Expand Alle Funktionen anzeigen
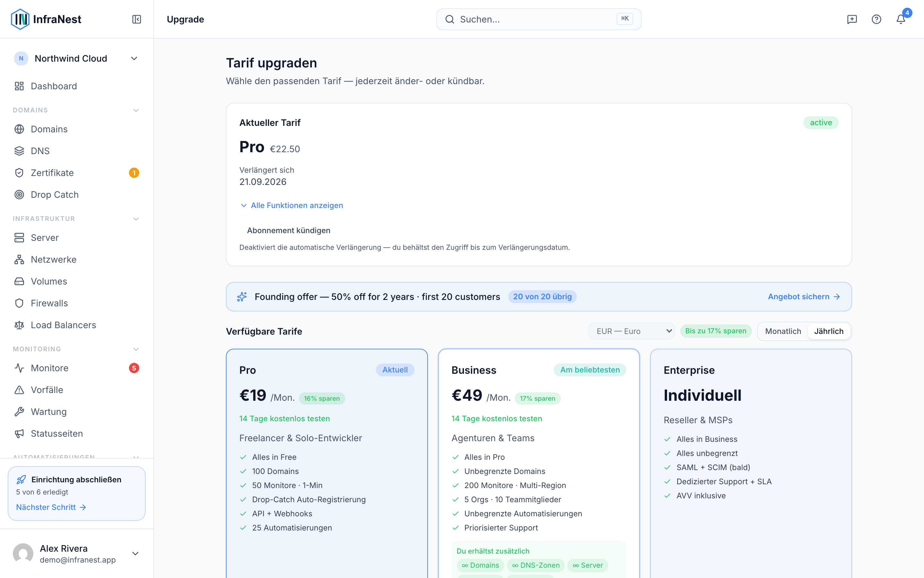 tap(291, 205)
